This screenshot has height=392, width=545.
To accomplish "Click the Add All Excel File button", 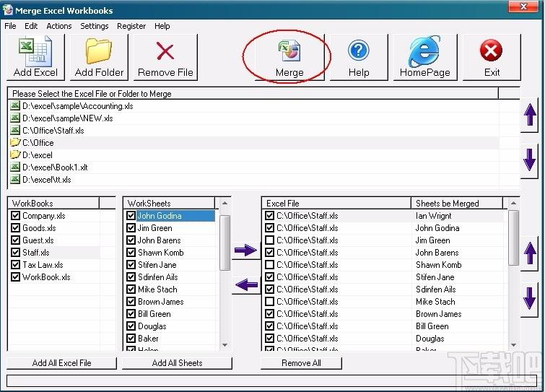I will coord(61,363).
